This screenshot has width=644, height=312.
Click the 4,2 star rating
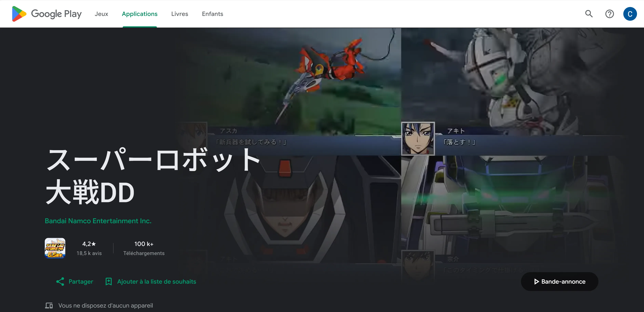(x=89, y=244)
